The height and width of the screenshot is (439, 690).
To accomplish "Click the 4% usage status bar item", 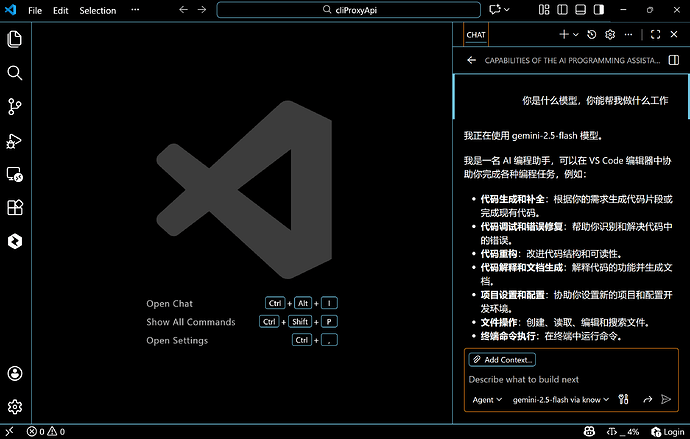I will [623, 432].
